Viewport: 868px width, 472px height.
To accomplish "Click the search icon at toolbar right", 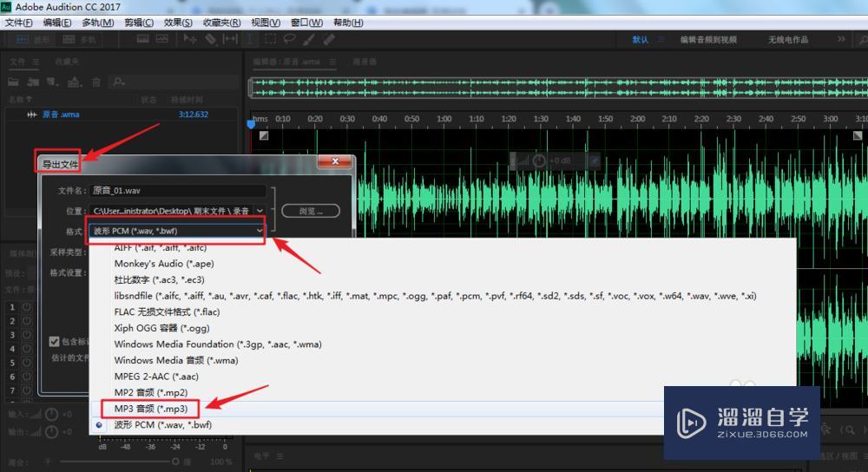I will pos(863,40).
